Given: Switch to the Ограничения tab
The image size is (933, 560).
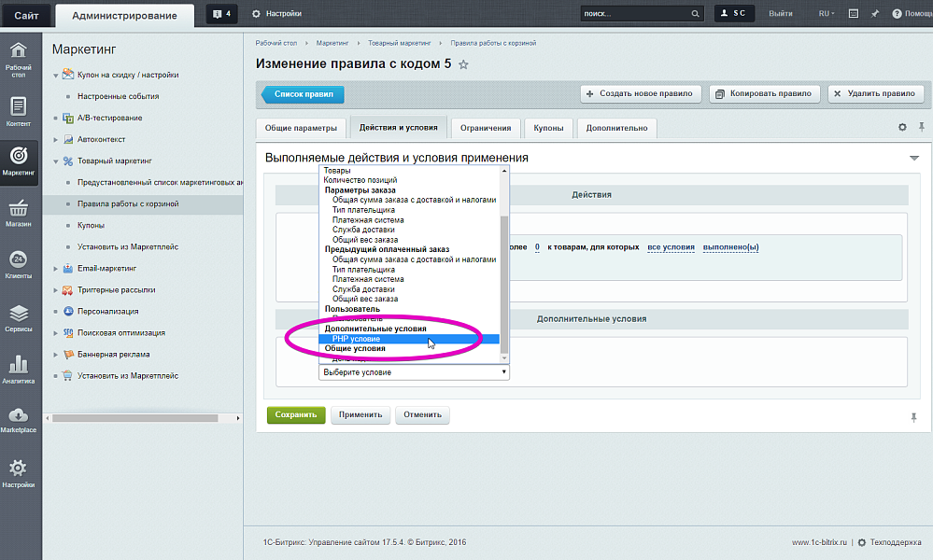Looking at the screenshot, I should coord(485,128).
